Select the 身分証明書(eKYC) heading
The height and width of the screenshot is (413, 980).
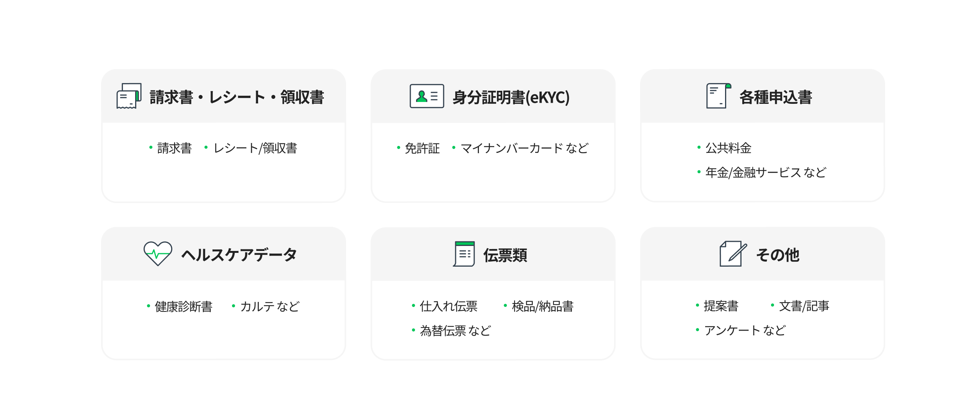[x=511, y=97]
